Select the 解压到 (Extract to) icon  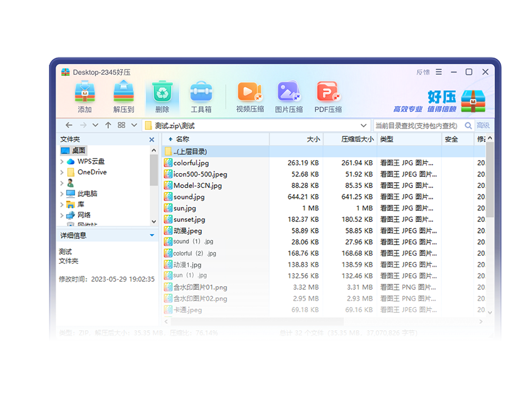(x=123, y=96)
